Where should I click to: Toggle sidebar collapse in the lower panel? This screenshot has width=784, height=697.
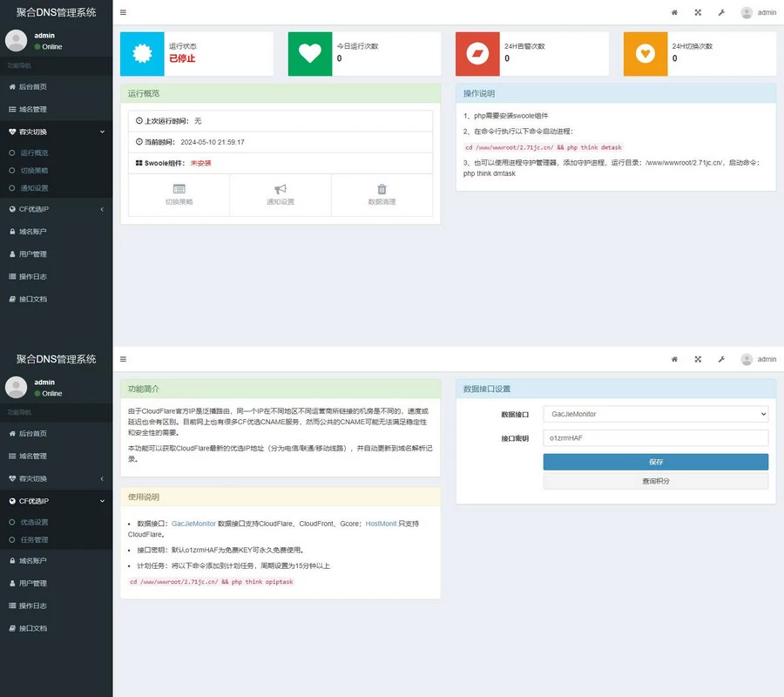click(x=123, y=358)
